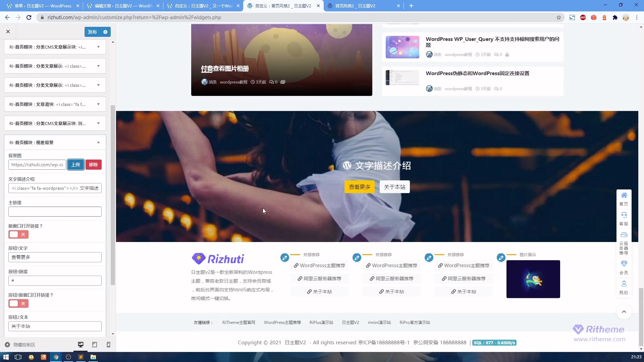Image resolution: width=644 pixels, height=362 pixels.
Task: Click the red 移除 remove button
Action: [x=93, y=165]
